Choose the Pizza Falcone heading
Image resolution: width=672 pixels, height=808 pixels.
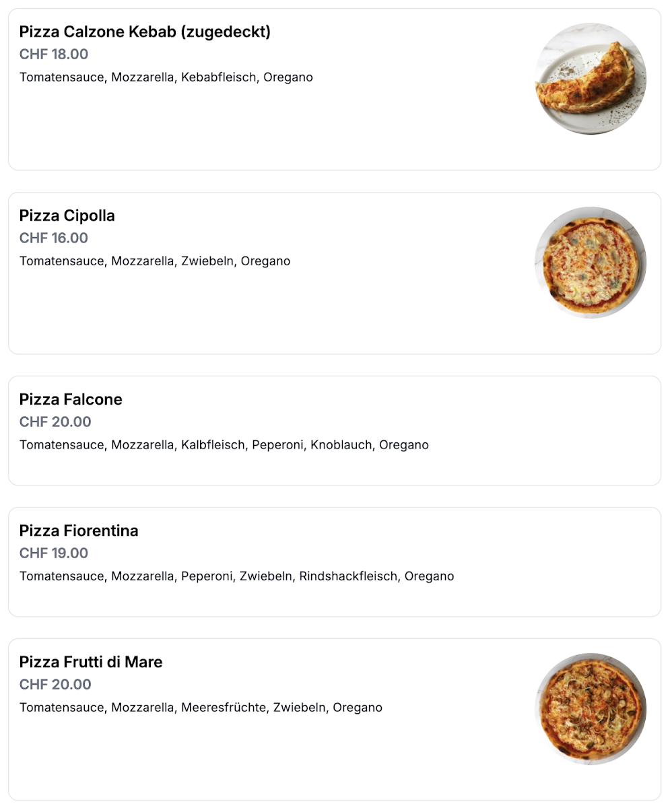(71, 399)
